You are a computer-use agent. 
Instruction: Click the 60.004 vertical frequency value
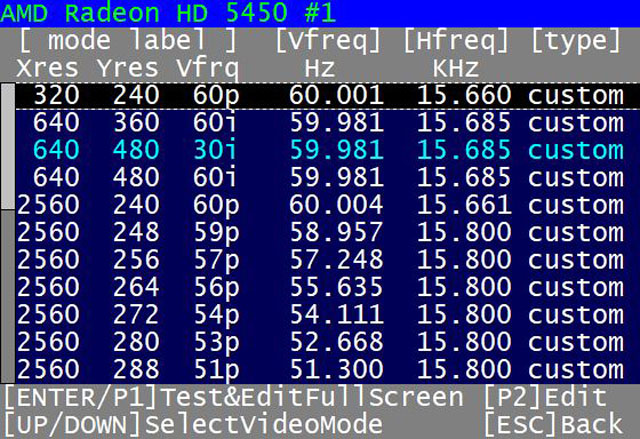(336, 205)
